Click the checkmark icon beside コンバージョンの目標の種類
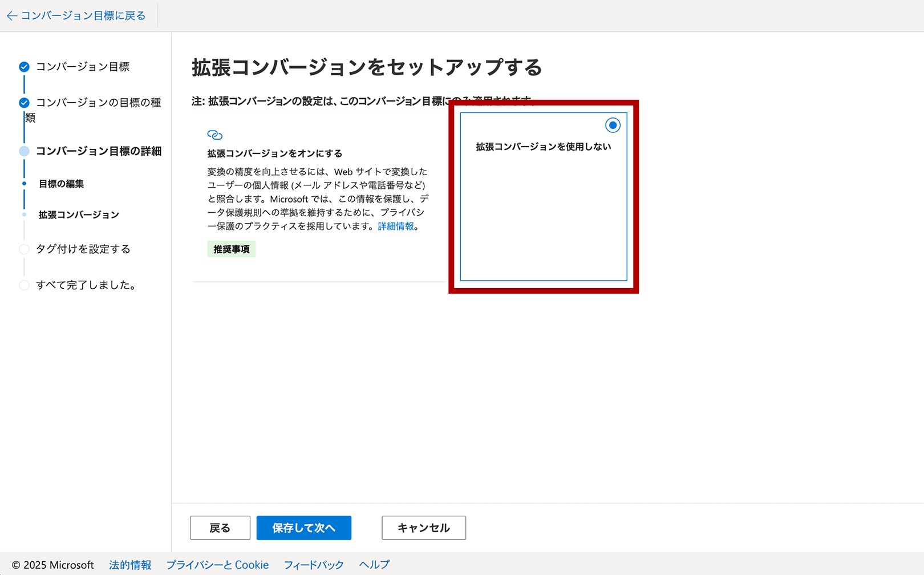924x575 pixels. [23, 103]
